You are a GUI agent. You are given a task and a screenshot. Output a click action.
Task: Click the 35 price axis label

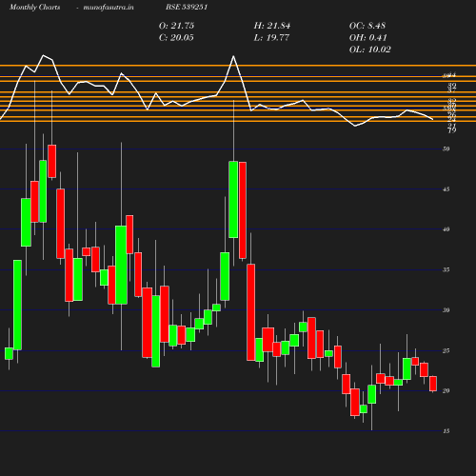pyautogui.click(x=446, y=270)
